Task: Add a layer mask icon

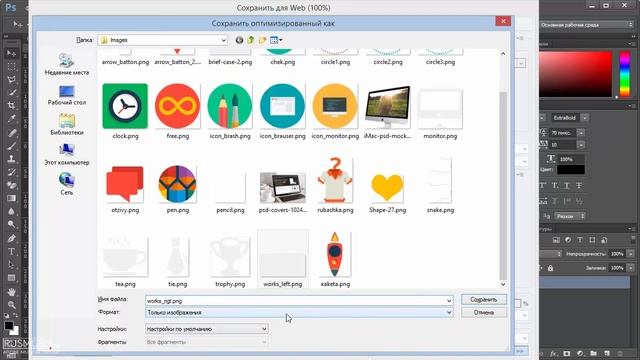Action: tap(567, 353)
